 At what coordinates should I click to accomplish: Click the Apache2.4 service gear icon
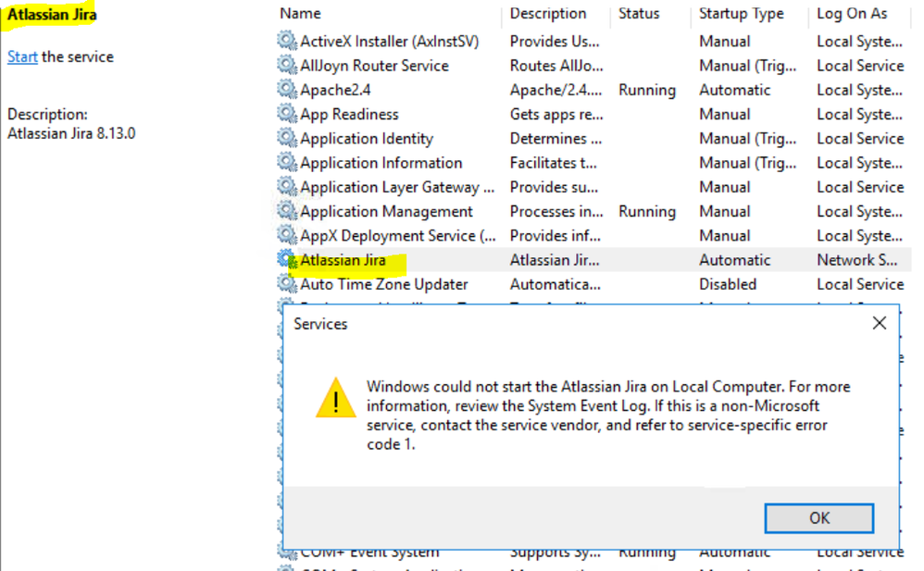click(x=287, y=90)
